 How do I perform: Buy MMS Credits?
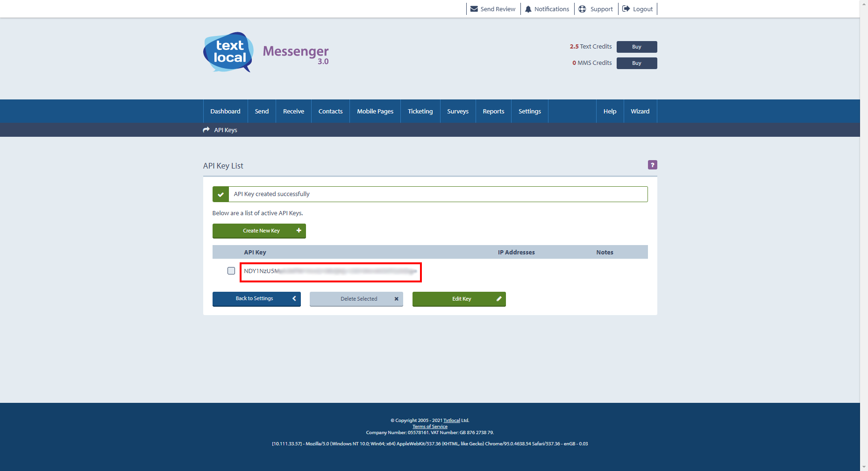pos(637,63)
